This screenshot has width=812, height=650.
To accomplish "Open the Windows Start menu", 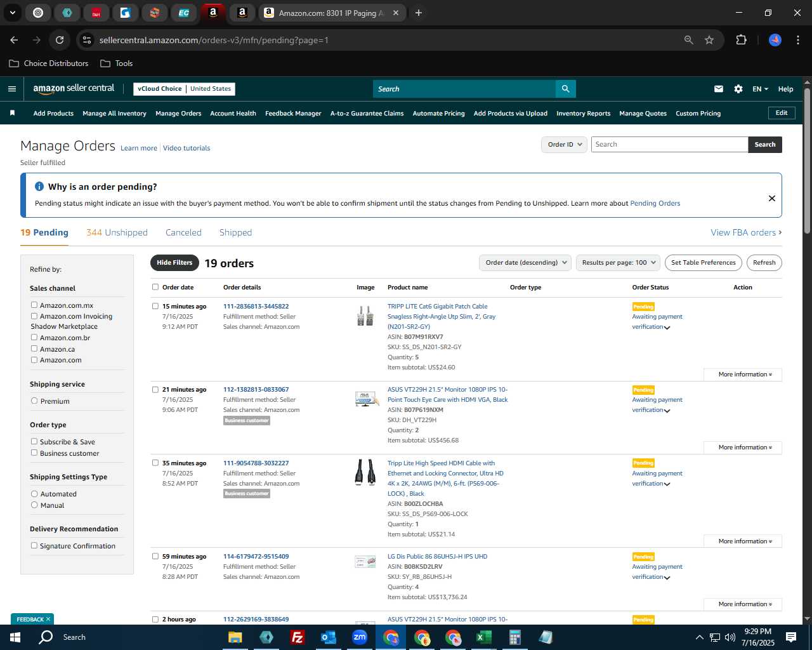I will [15, 637].
